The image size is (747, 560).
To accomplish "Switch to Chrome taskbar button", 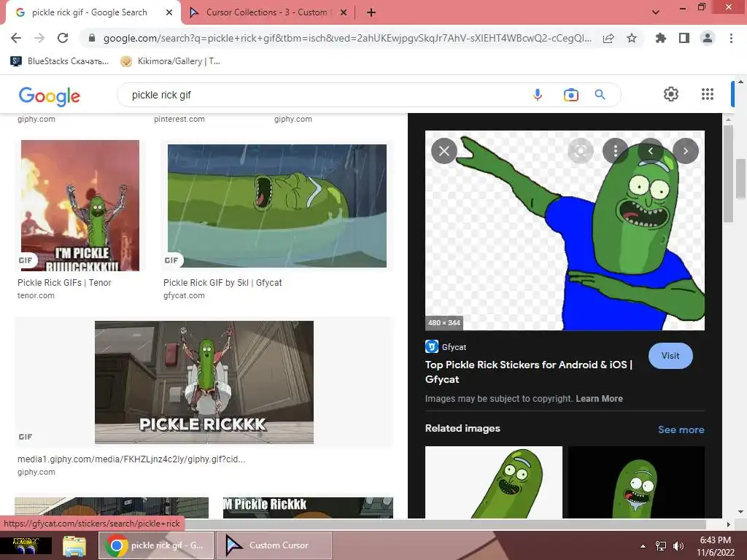I will (156, 545).
